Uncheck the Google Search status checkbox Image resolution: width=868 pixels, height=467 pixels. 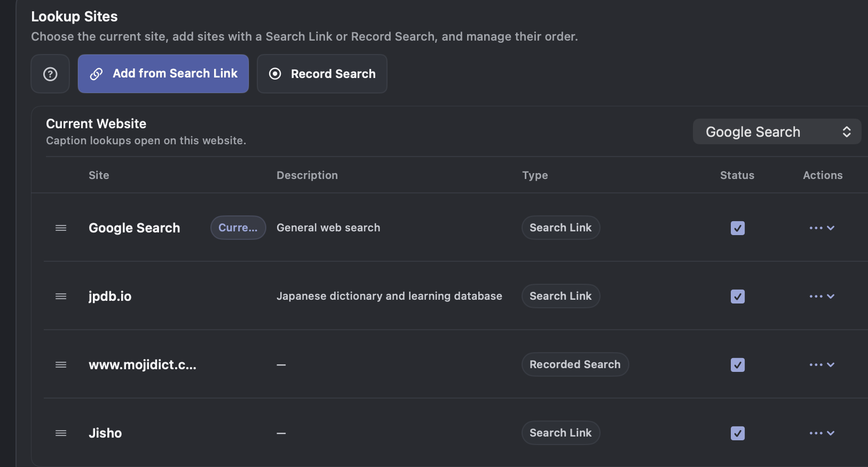738,228
